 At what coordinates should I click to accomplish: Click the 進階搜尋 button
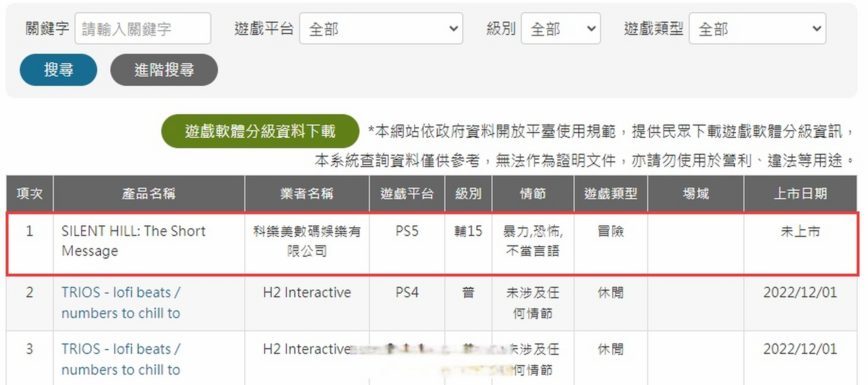point(164,70)
